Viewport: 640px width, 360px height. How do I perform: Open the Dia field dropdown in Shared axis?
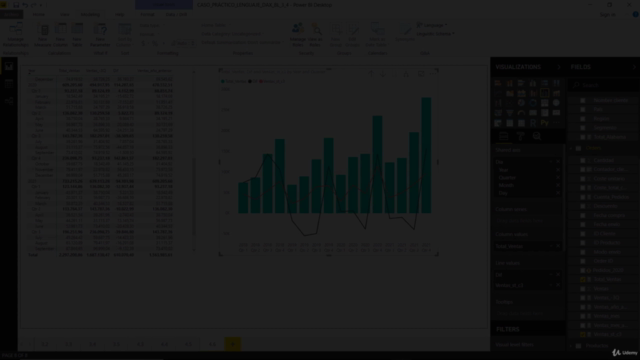tap(551, 162)
